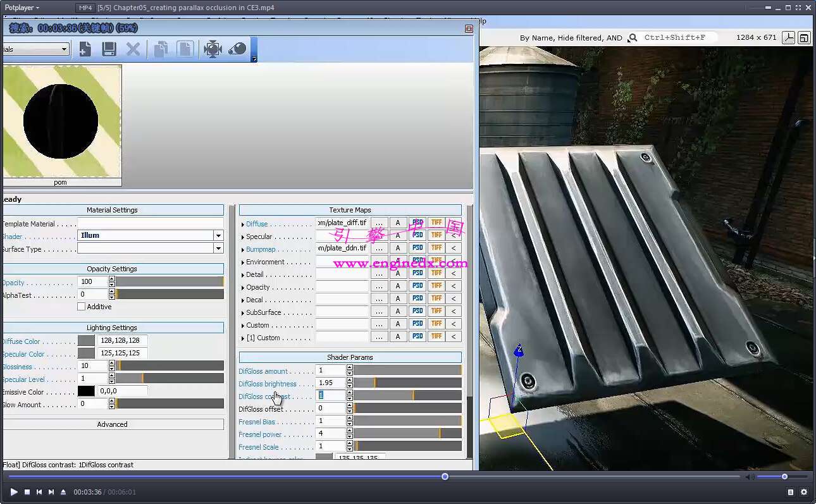Click the PSD icon for Opacity
The width and height of the screenshot is (816, 504).
coord(417,286)
